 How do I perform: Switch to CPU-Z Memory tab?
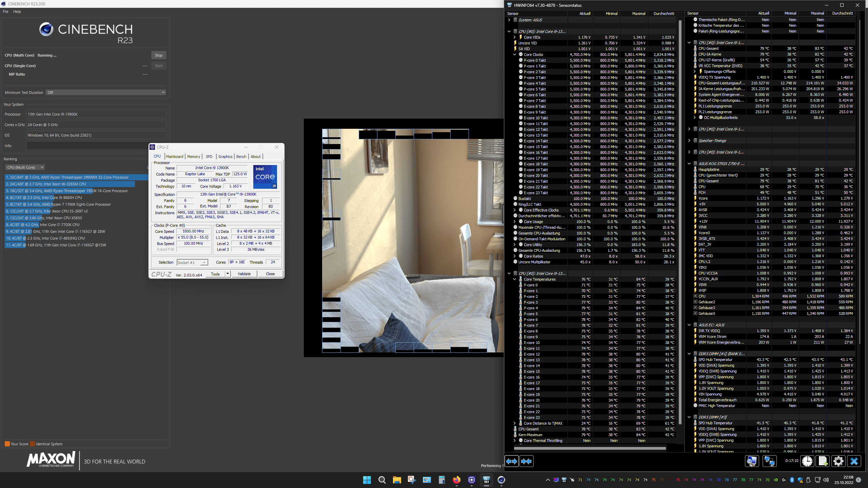194,157
